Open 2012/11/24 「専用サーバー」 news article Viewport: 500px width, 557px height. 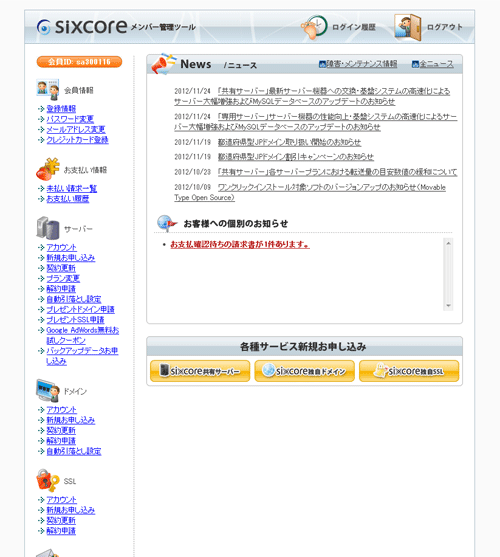[x=315, y=121]
